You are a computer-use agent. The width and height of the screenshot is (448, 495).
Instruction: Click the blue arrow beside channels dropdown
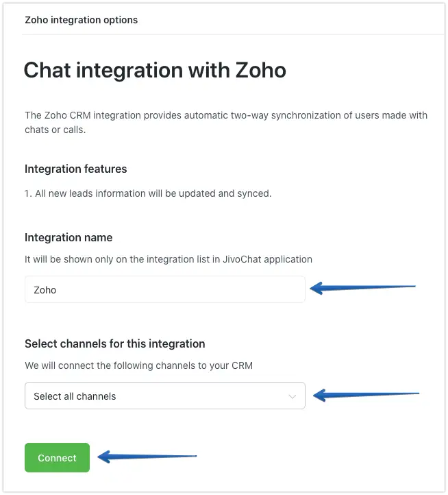tap(366, 394)
